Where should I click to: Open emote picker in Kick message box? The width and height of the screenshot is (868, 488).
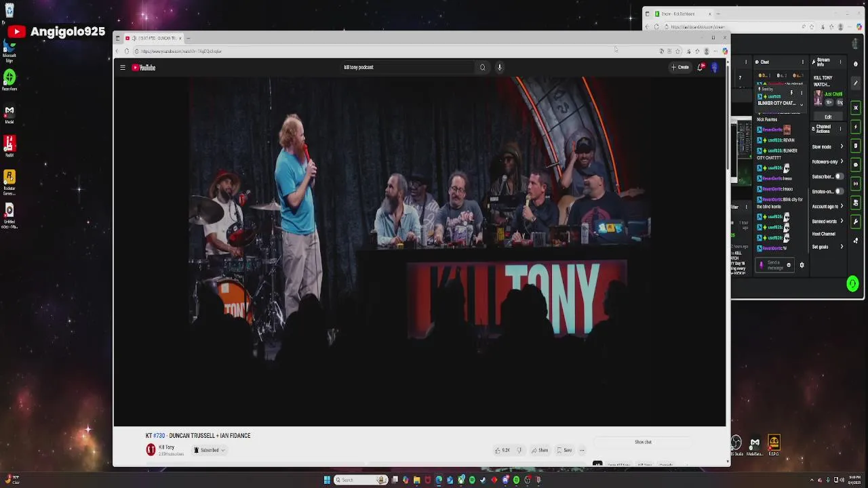789,265
